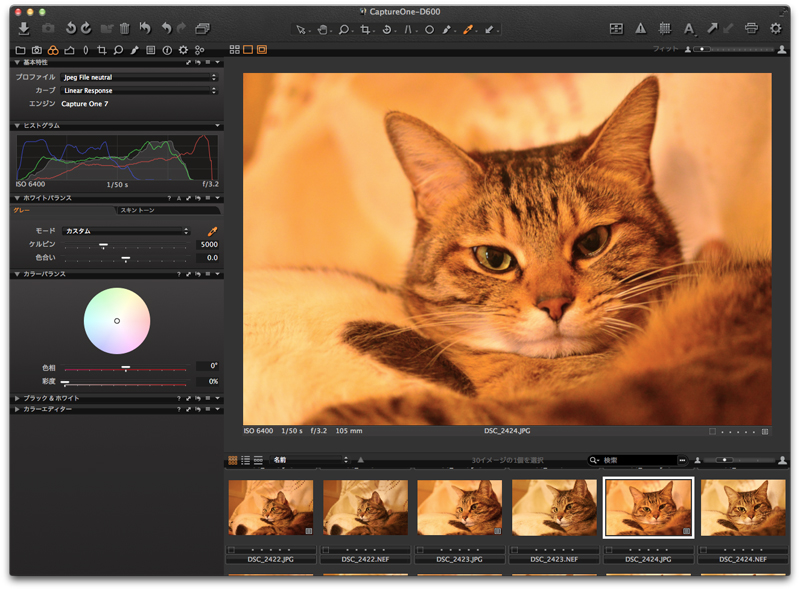Screen dimensions: 800x590
Task: Tick the checkbox under DSC_2422.JPG thumbnail
Action: (x=232, y=550)
